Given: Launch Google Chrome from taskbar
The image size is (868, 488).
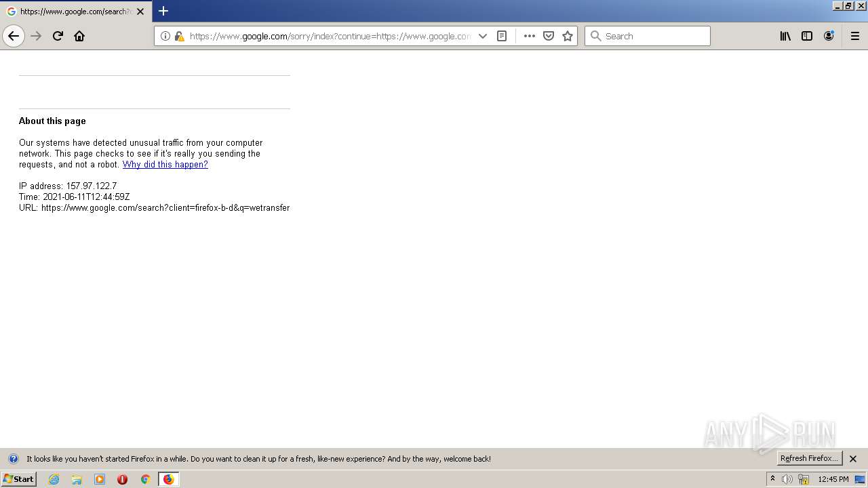Looking at the screenshot, I should 145,479.
